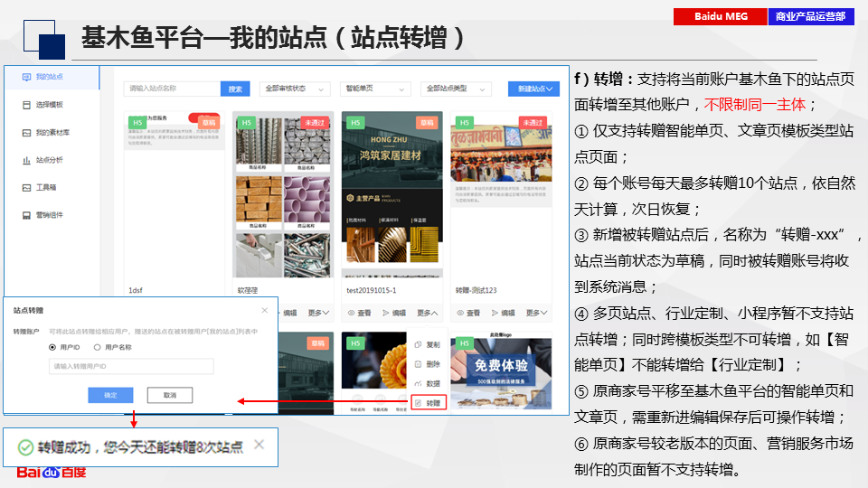Choose 转赠 in the 更多 menu
Screen dimensions: 868x488
tap(429, 403)
